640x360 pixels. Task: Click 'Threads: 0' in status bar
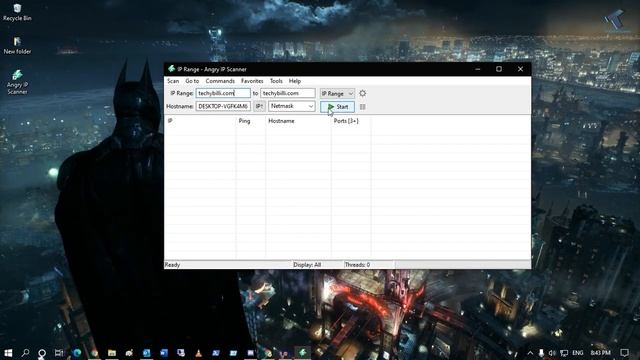[x=357, y=265]
